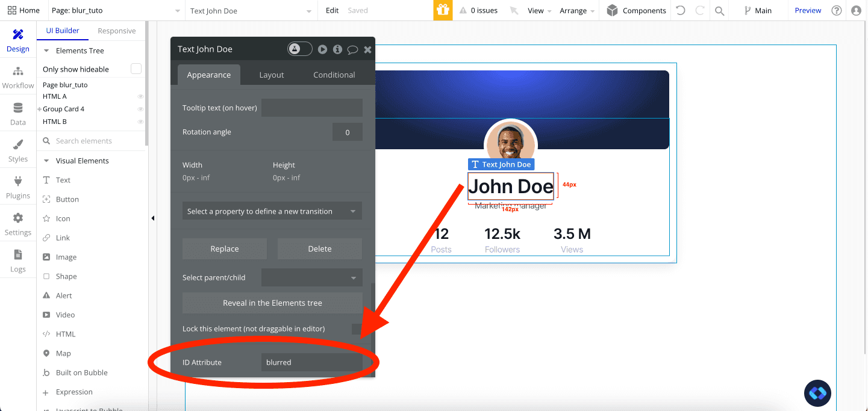Switch to the Layout tab
868x411 pixels.
[x=272, y=75]
